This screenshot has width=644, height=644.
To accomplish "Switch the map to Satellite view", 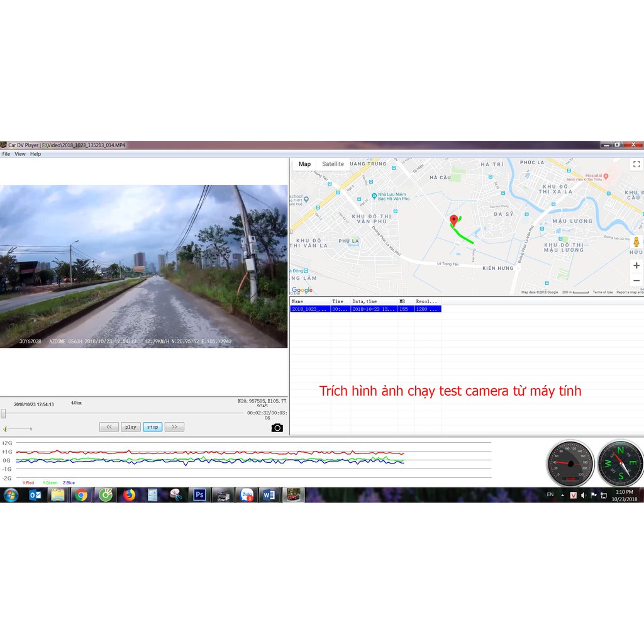I will click(333, 164).
